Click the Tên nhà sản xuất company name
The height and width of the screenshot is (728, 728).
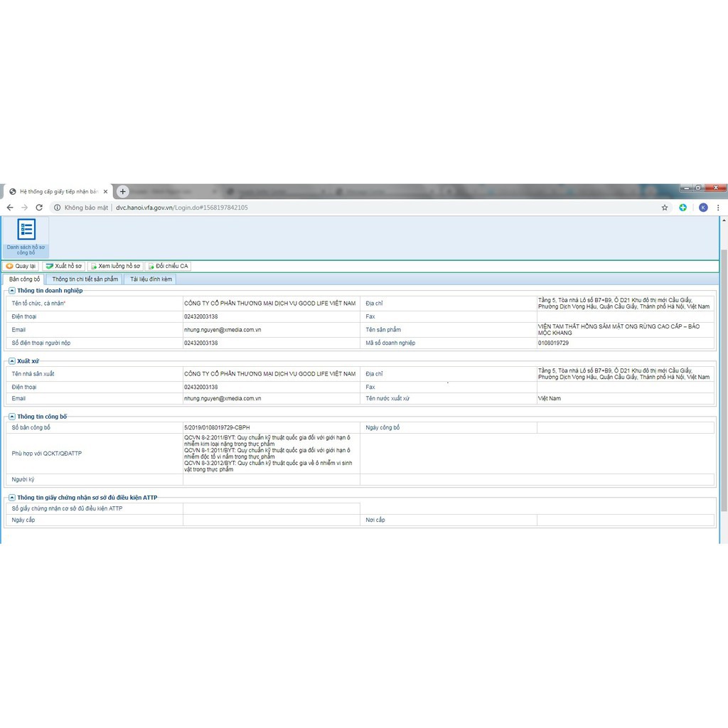click(x=269, y=374)
